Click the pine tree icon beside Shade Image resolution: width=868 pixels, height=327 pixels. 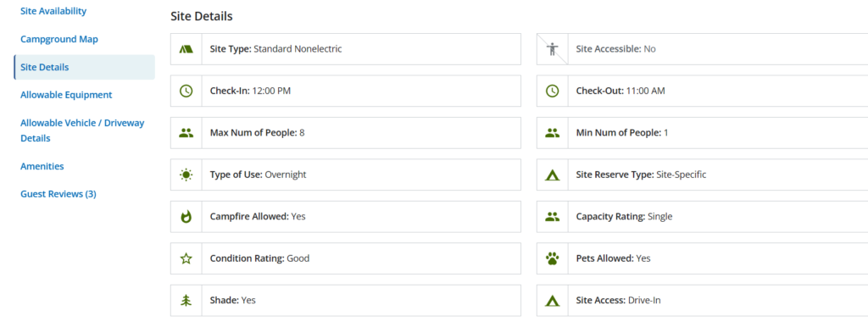[x=186, y=301]
